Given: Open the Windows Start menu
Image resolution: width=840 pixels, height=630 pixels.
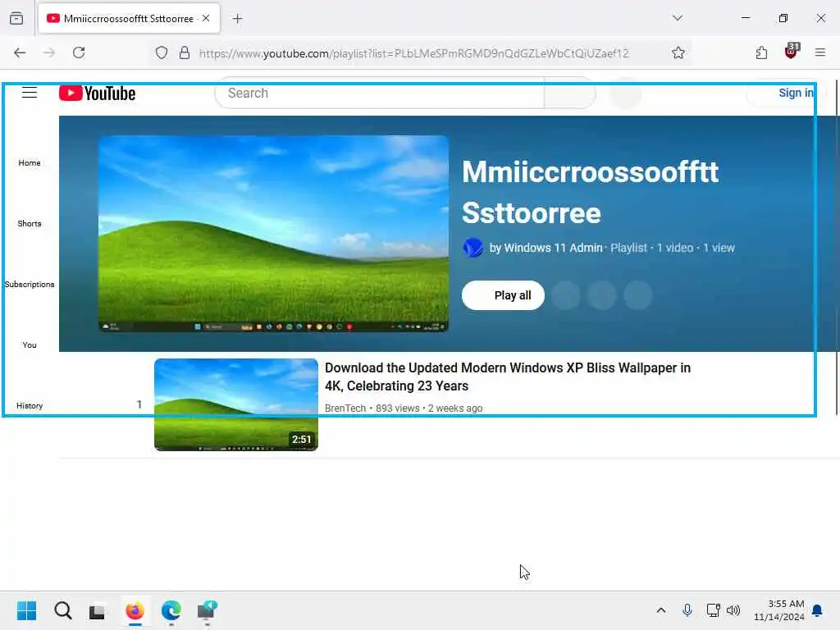Looking at the screenshot, I should [27, 610].
